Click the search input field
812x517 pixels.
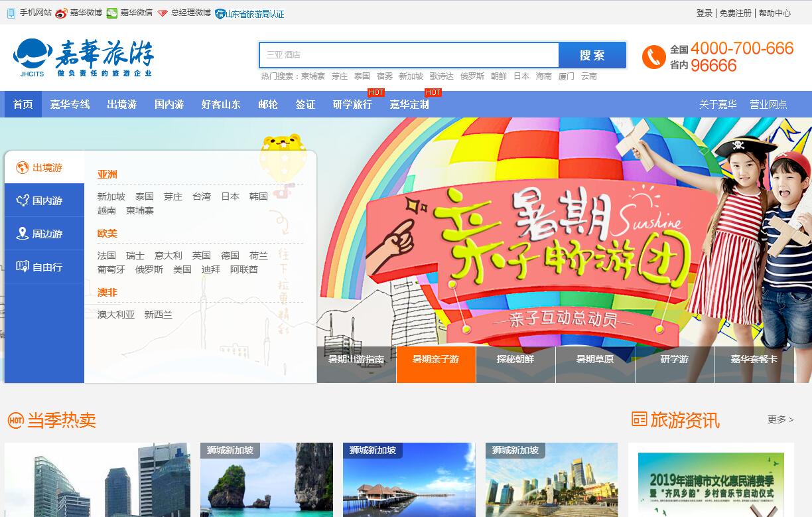409,55
